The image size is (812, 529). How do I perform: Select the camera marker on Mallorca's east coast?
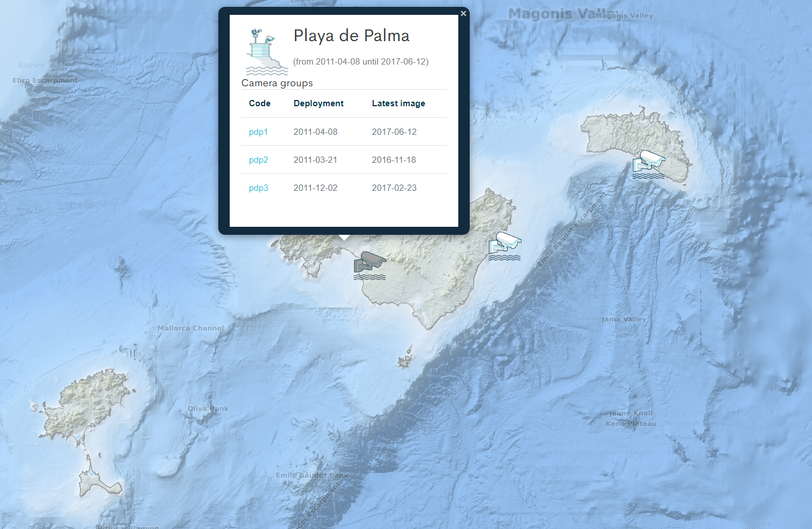coord(505,246)
